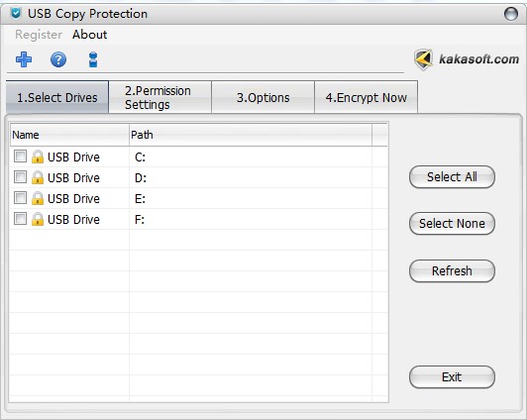Tick the checkbox for drive F:
Screen dimensions: 527x420
20,219
